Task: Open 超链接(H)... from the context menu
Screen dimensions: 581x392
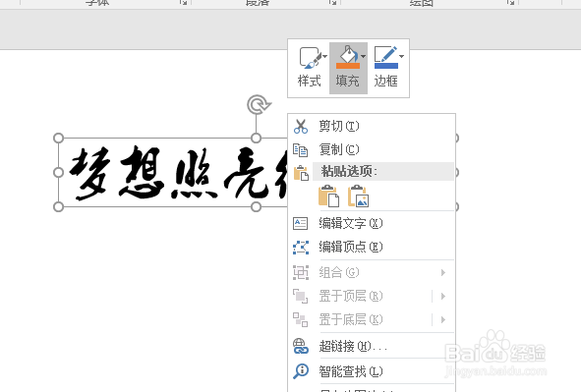Action: pyautogui.click(x=372, y=347)
